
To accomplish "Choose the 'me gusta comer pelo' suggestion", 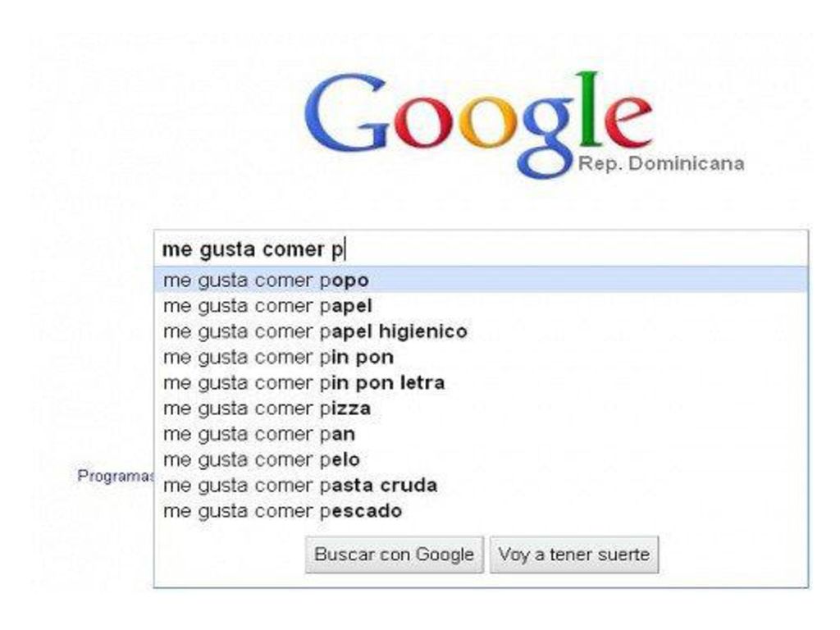I will point(481,459).
